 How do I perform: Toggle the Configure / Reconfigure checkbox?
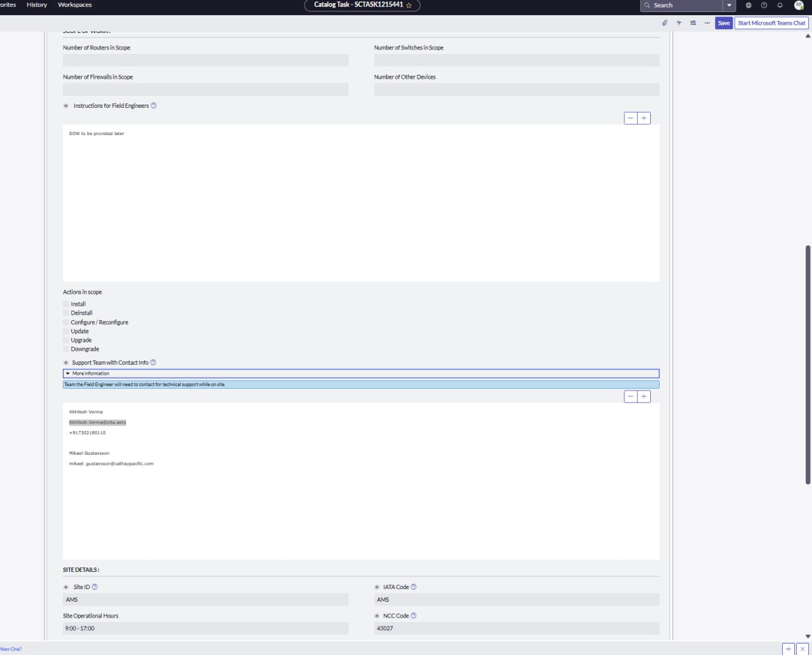pyautogui.click(x=66, y=322)
